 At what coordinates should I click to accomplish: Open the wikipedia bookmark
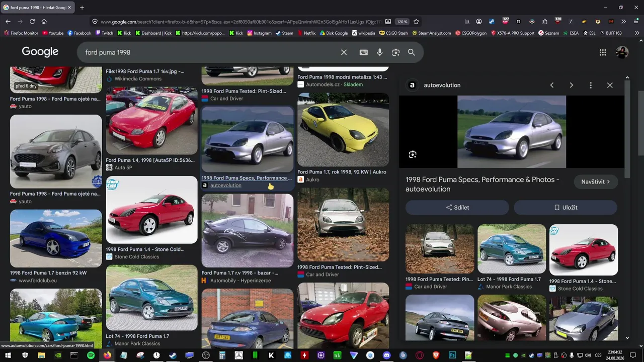point(363,33)
